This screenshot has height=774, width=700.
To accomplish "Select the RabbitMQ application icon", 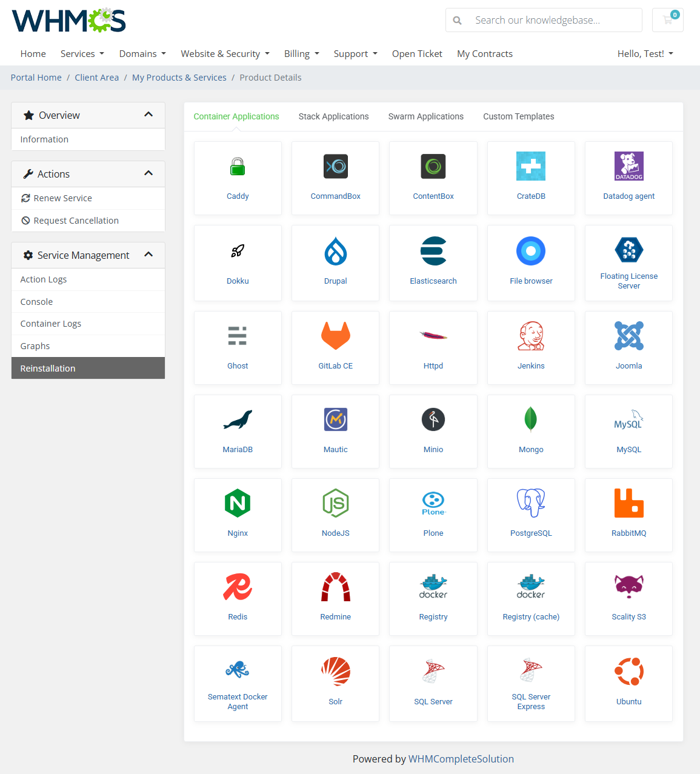I will (628, 515).
